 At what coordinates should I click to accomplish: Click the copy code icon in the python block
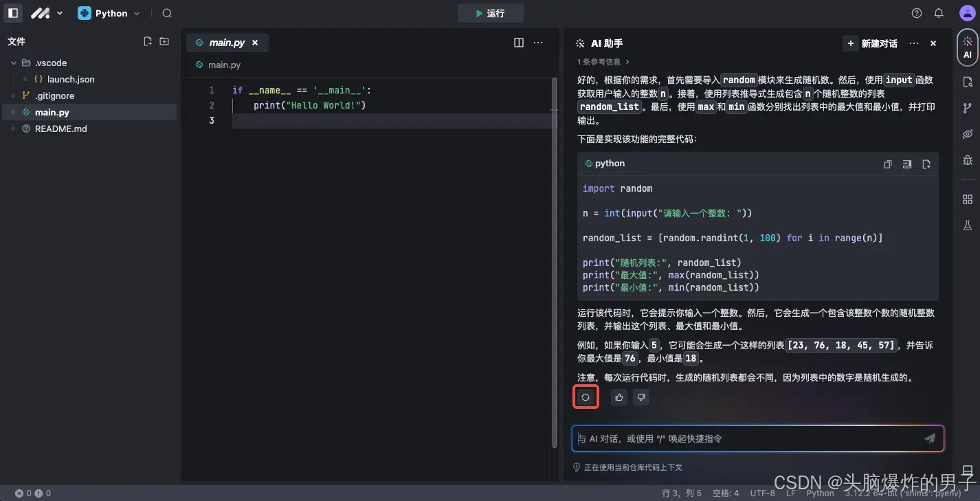coord(887,164)
